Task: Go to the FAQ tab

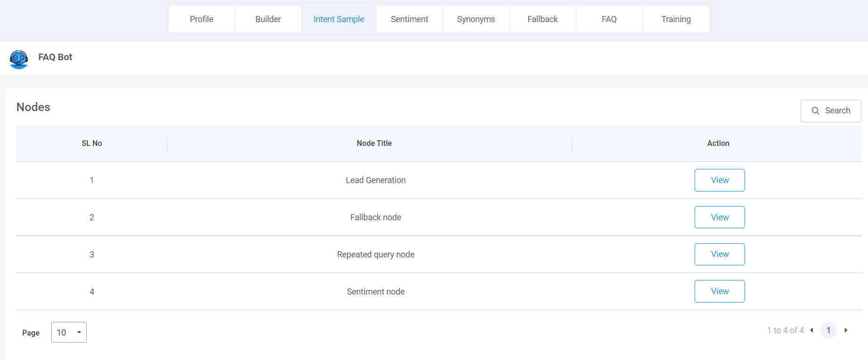Action: [609, 19]
